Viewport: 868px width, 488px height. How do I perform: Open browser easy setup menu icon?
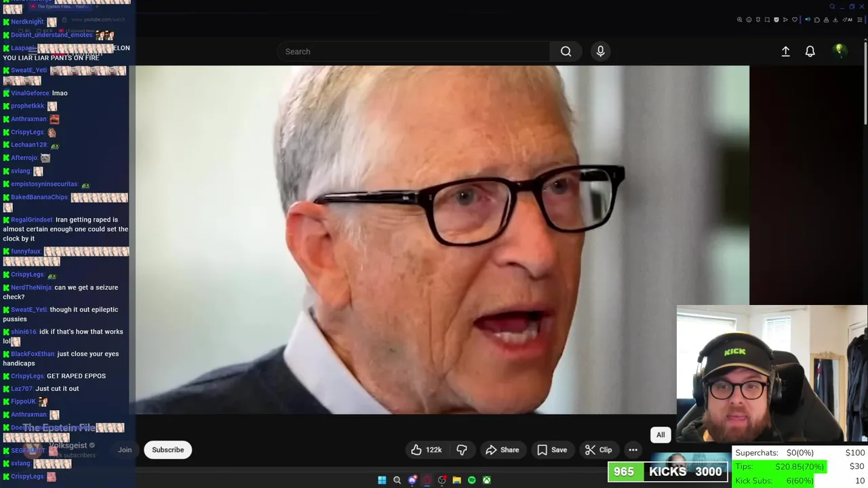click(x=860, y=20)
